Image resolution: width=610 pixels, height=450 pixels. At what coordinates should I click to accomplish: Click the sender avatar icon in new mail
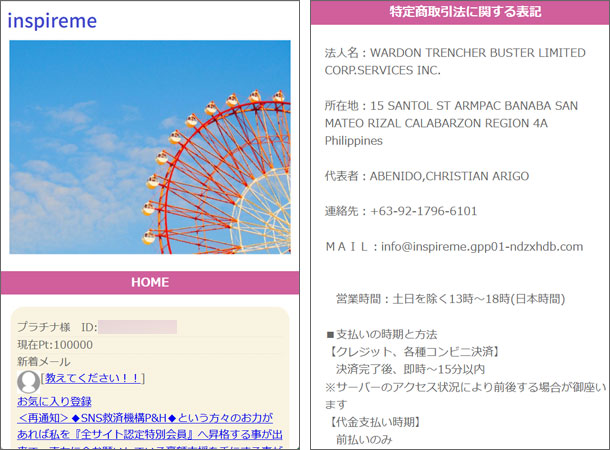(28, 381)
